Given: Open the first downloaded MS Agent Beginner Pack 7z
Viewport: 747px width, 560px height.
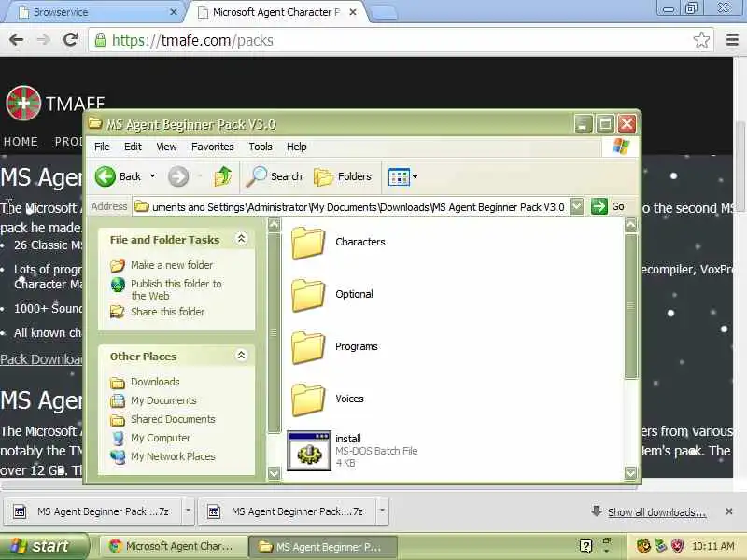Looking at the screenshot, I should tap(92, 511).
